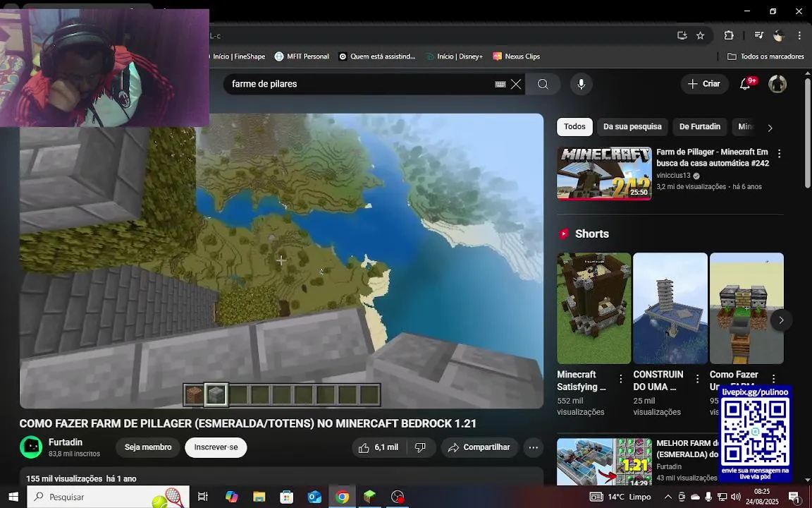This screenshot has width=812, height=508.
Task: Open the Minecraft block icon on taskbar
Action: (x=370, y=497)
